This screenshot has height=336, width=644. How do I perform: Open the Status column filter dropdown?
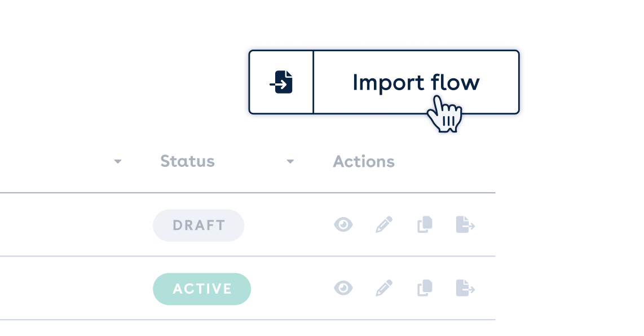point(290,162)
